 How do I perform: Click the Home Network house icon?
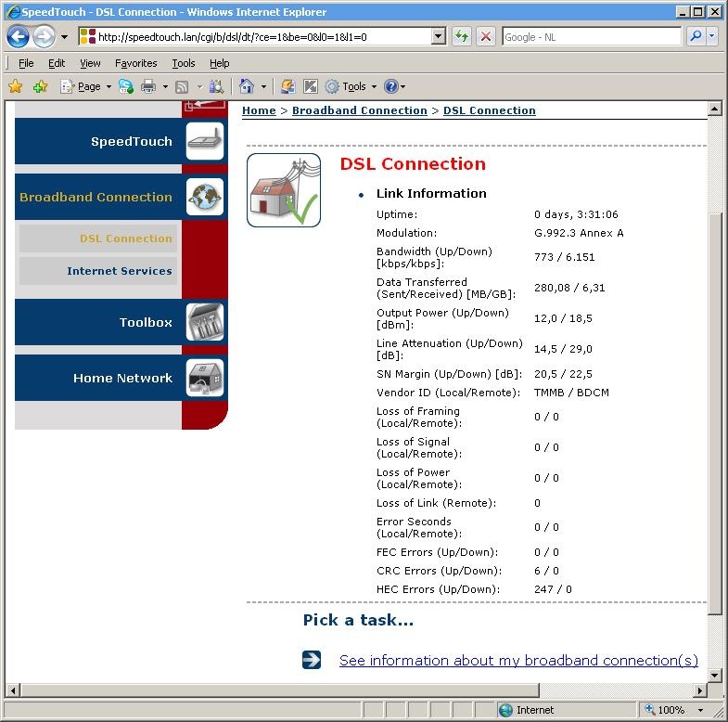point(205,379)
